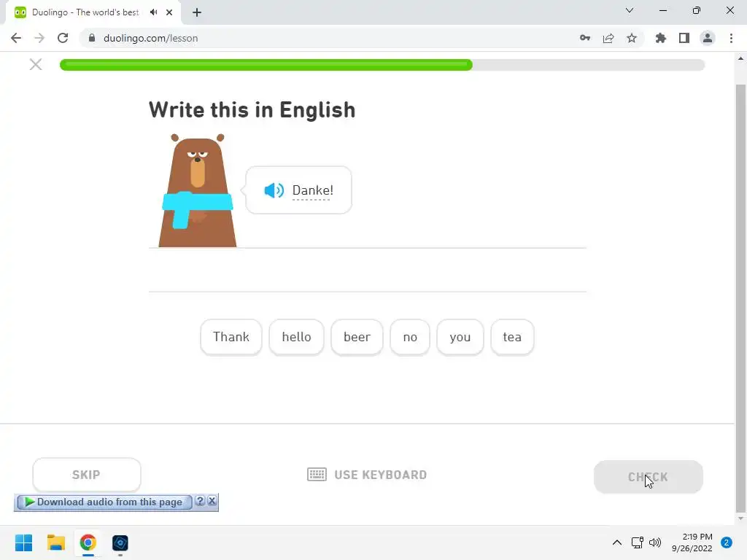Open the Windows Start menu
Image resolution: width=747 pixels, height=560 pixels.
pos(24,542)
